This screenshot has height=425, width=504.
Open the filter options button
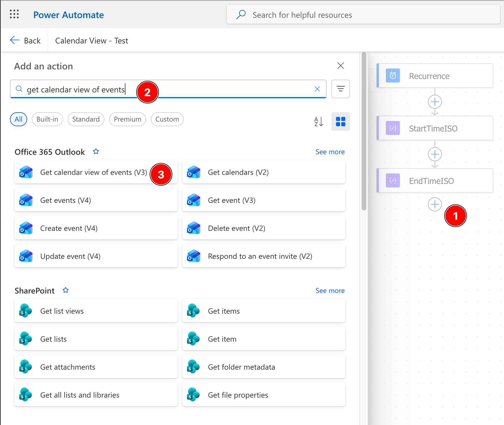pyautogui.click(x=341, y=89)
